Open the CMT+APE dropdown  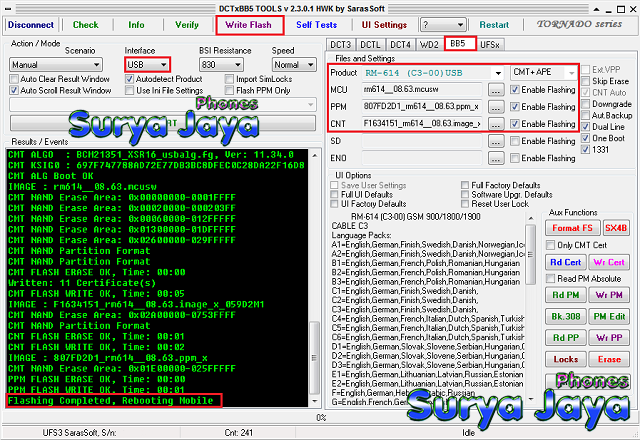543,73
